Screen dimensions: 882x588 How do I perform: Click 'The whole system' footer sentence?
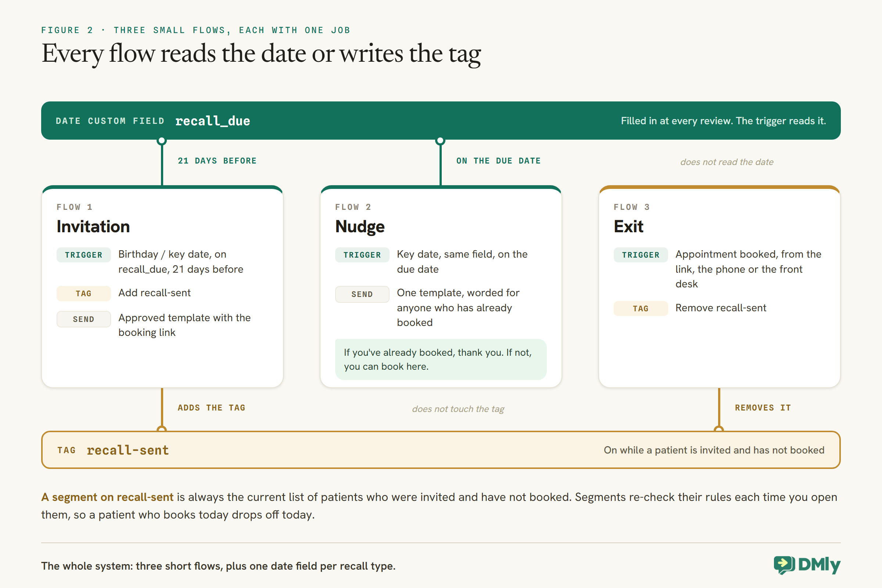[219, 566]
